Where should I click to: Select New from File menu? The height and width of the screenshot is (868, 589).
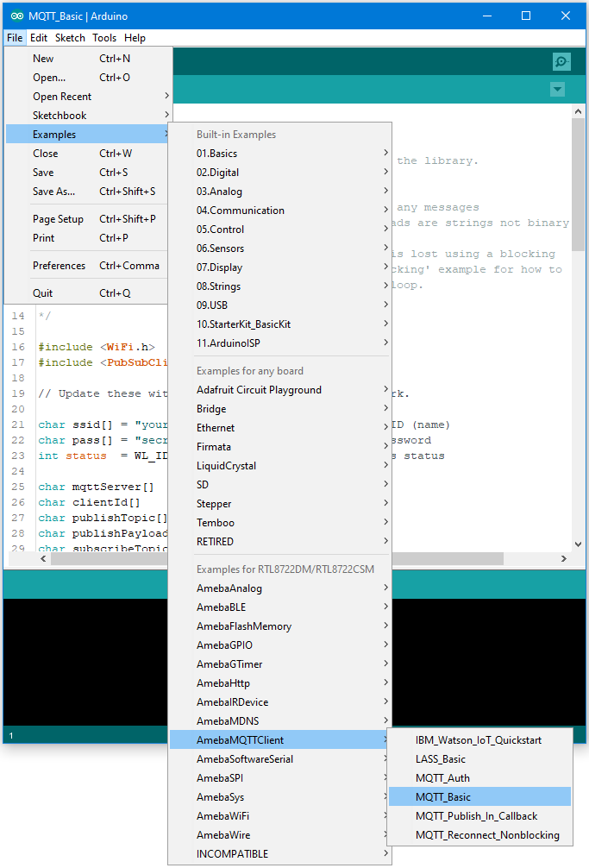pyautogui.click(x=87, y=59)
